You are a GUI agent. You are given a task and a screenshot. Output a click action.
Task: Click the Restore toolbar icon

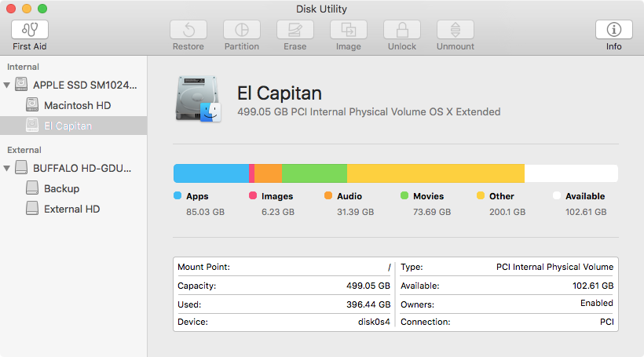(188, 30)
